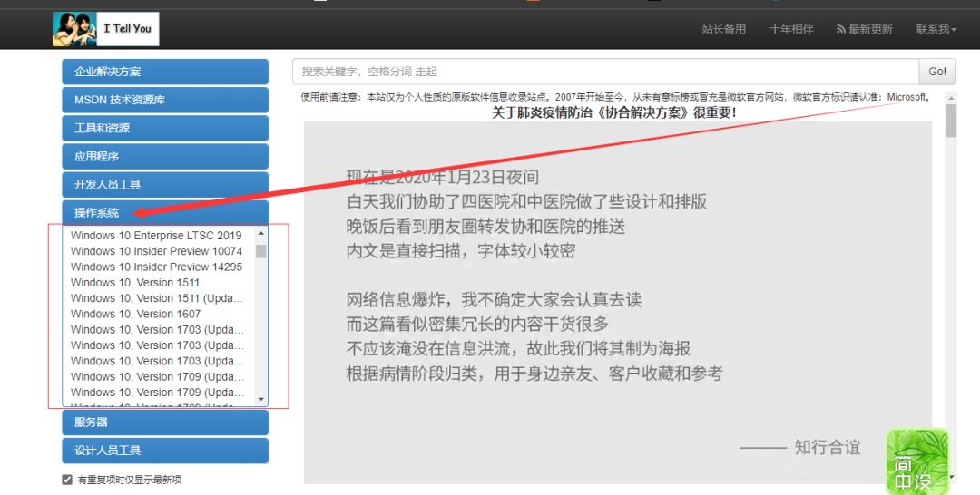980x495 pixels.
Task: Click the OS list scroll-up arrow
Action: (261, 234)
